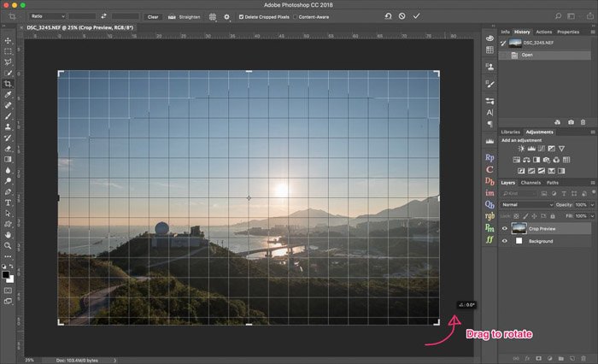Enable the Content-Aware checkbox
The width and height of the screenshot is (598, 364).
tap(296, 16)
